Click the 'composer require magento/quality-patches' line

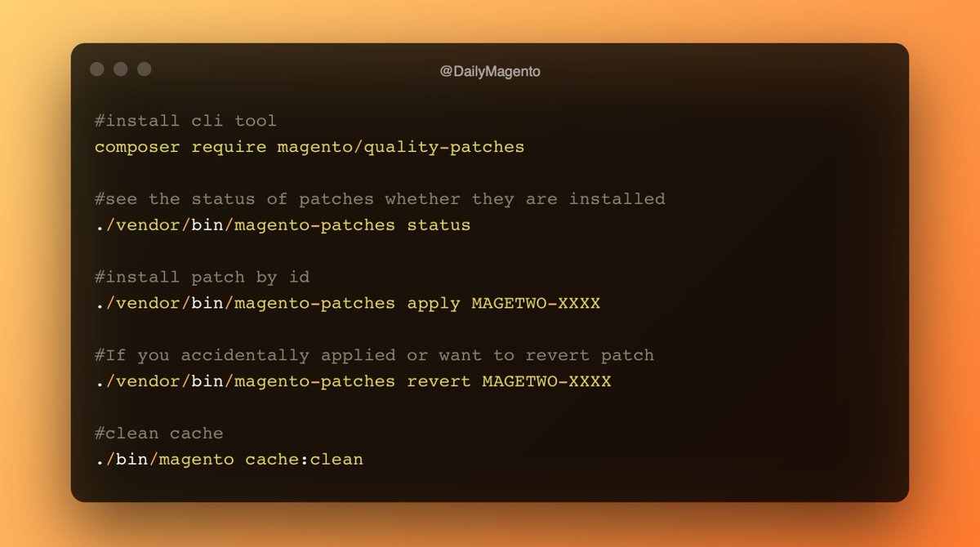pos(310,147)
